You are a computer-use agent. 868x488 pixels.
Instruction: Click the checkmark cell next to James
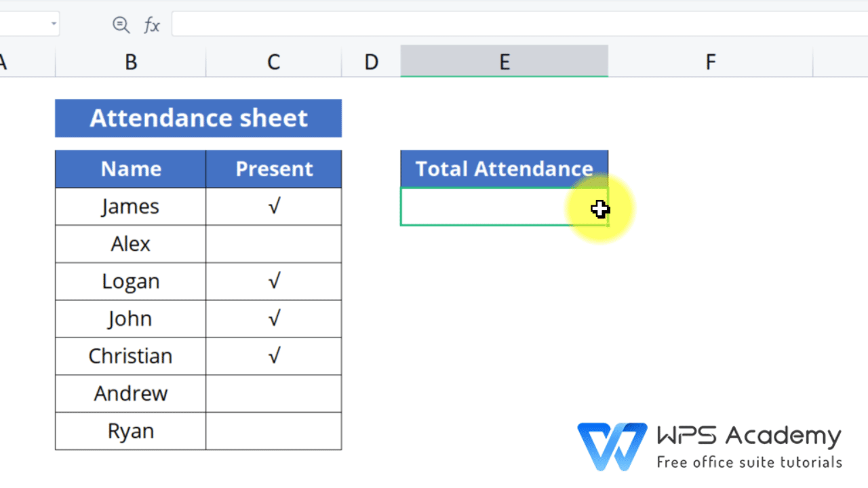274,207
